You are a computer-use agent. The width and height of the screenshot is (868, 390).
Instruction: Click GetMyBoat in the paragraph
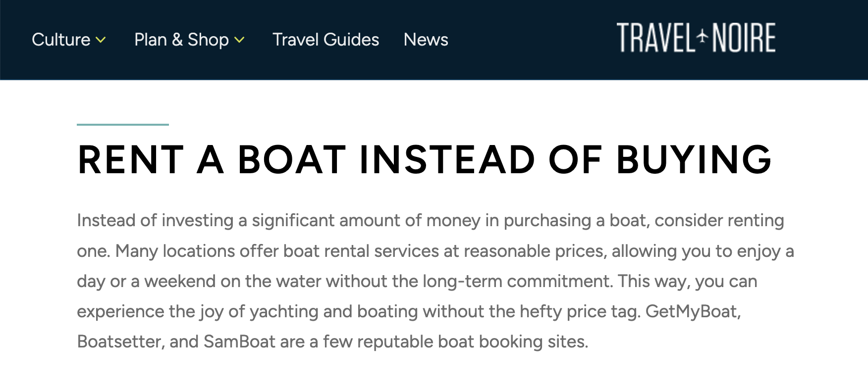tap(692, 311)
